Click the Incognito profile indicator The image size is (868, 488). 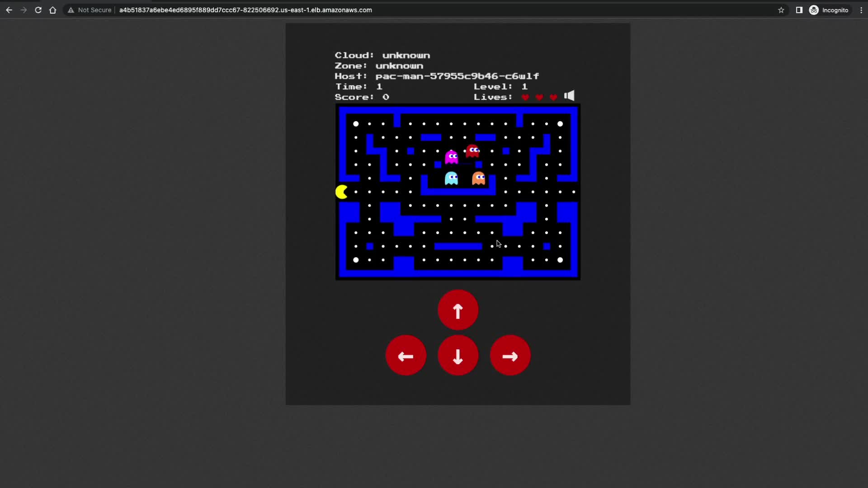click(x=829, y=10)
